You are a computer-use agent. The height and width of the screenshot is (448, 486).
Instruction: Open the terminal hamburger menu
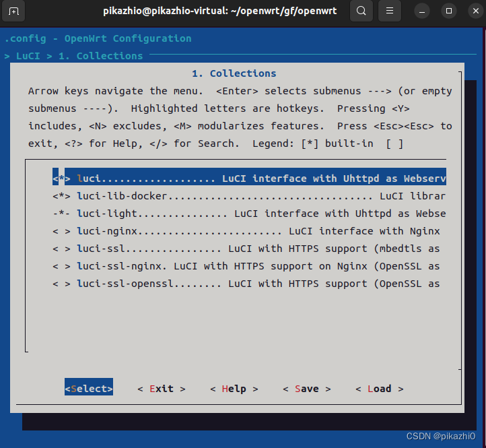point(390,11)
